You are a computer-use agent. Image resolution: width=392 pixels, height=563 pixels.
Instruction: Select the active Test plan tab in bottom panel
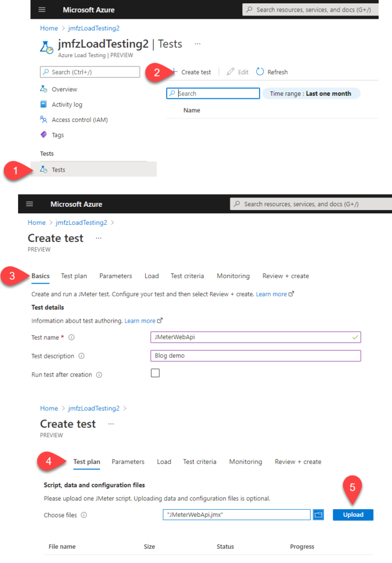(86, 461)
